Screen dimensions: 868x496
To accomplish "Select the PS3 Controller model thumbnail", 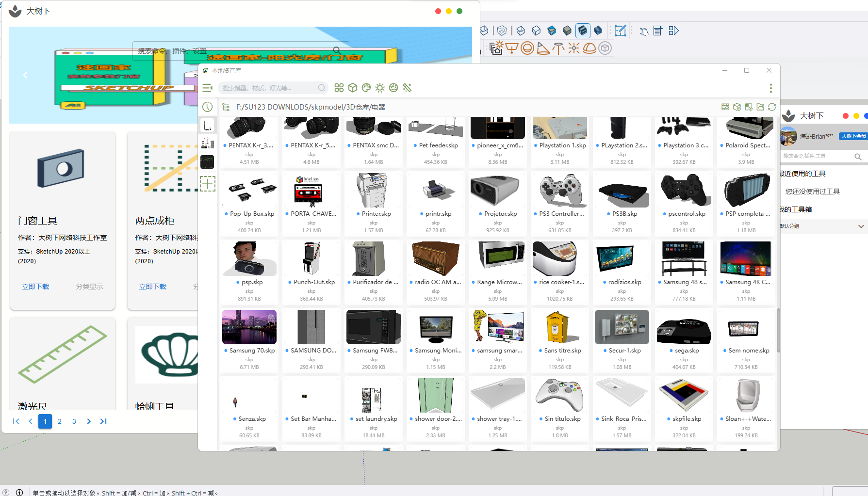I will [559, 191].
